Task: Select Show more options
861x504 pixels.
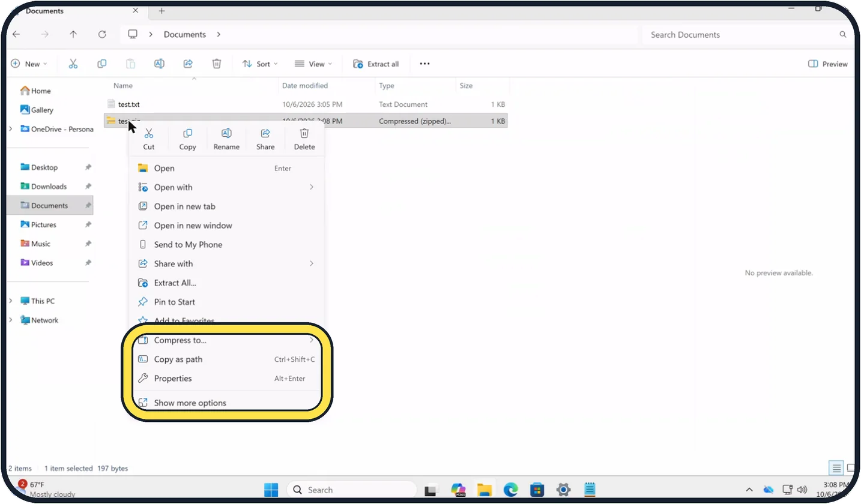Action: click(226, 403)
